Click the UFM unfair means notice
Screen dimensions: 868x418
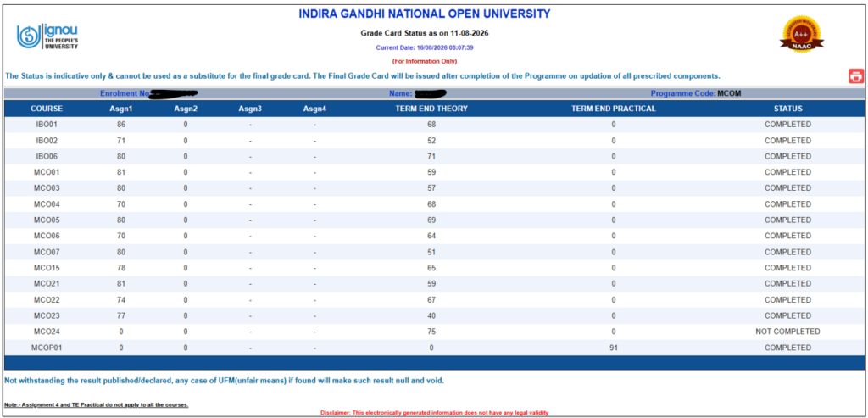click(224, 381)
